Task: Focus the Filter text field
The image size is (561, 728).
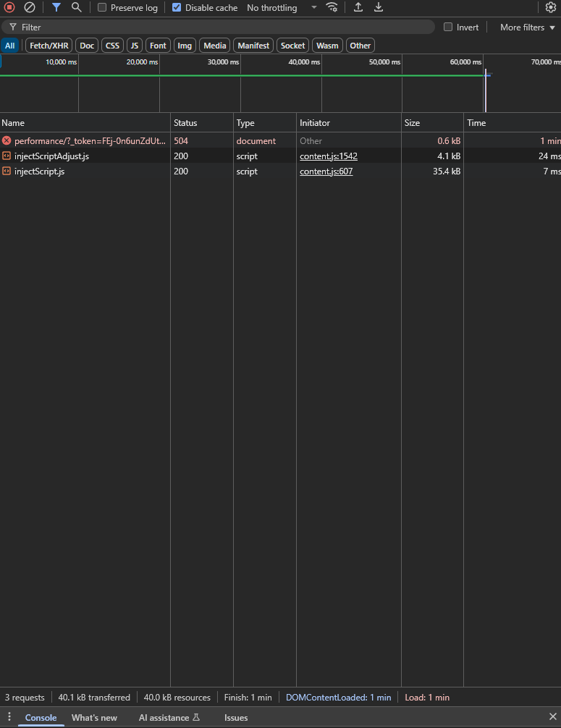Action: pos(218,27)
